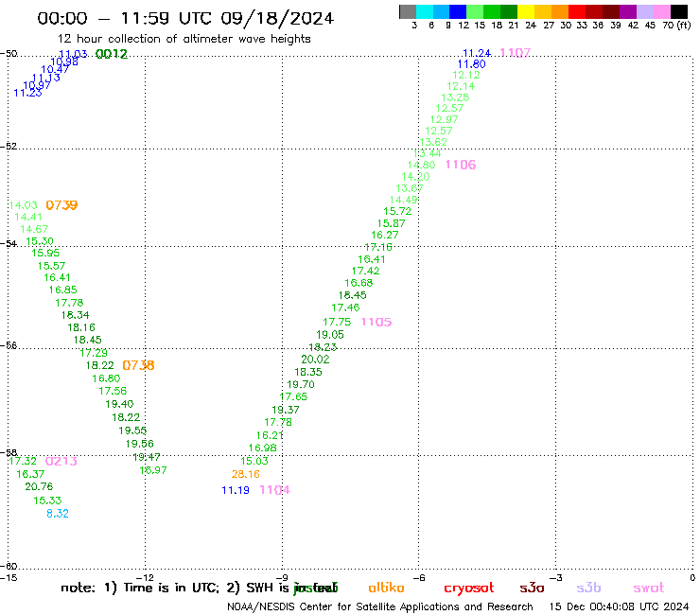
Task: Click the black swatch at the scale end
Action: click(x=679, y=11)
